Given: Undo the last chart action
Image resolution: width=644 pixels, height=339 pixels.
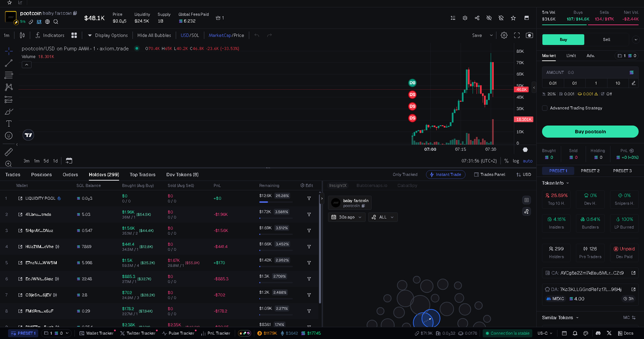Looking at the screenshot, I should [257, 35].
